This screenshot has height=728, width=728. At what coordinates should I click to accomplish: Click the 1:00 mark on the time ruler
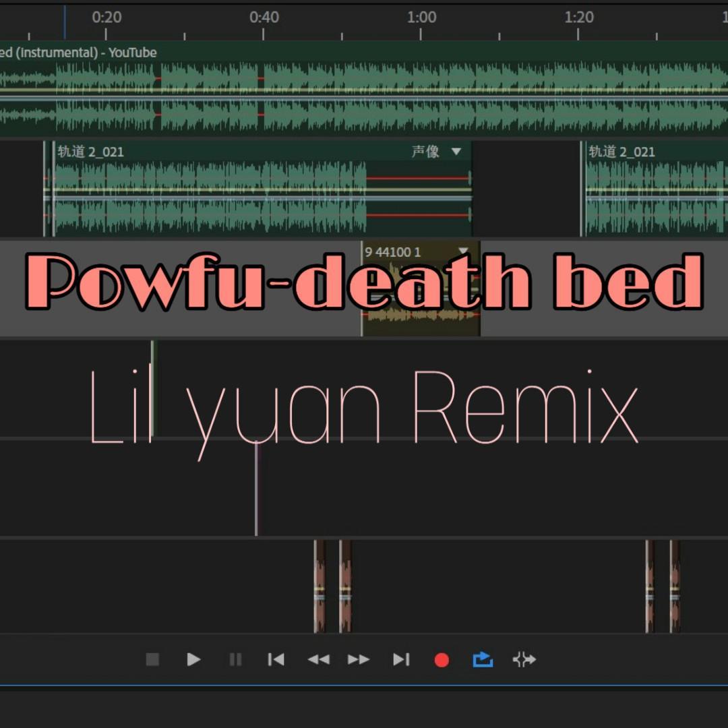[x=421, y=17]
